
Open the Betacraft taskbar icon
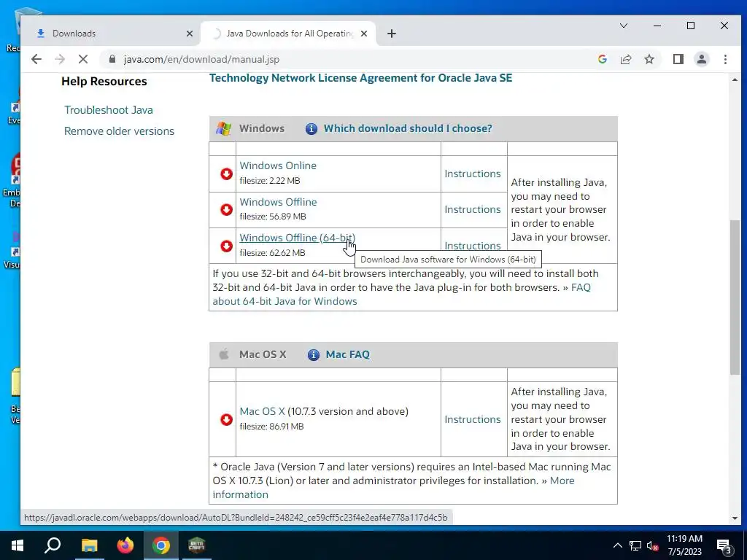(x=197, y=545)
